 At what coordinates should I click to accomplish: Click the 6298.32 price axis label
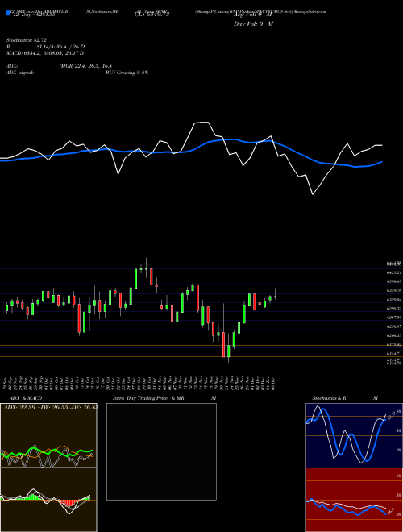pyautogui.click(x=394, y=309)
